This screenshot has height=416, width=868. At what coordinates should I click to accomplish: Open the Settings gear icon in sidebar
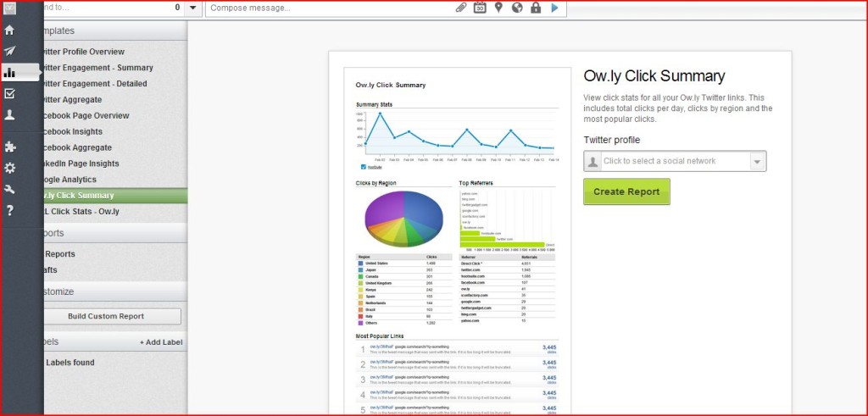[x=9, y=168]
